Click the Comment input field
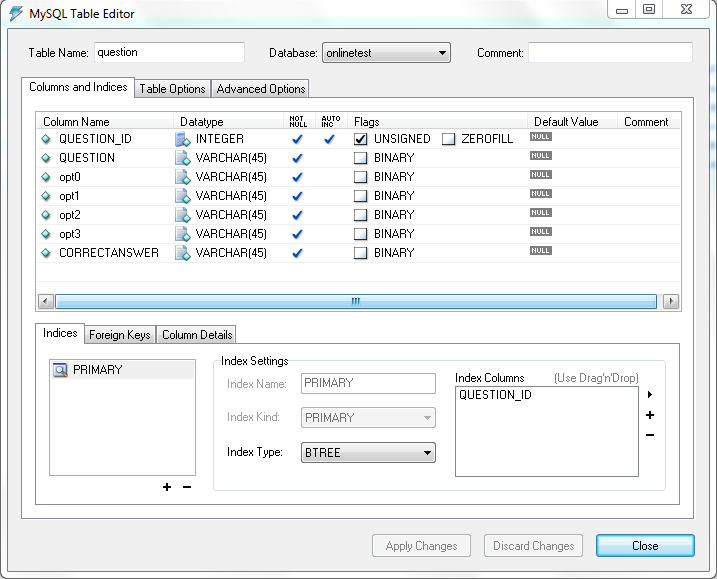Screen dimensions: 717x579 pyautogui.click(x=610, y=52)
